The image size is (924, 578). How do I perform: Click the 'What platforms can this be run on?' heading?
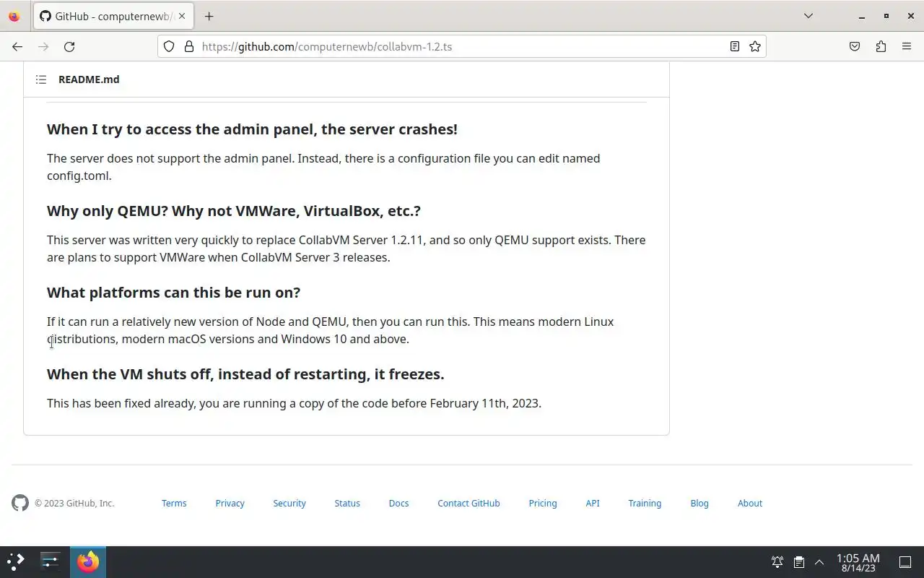coord(173,293)
